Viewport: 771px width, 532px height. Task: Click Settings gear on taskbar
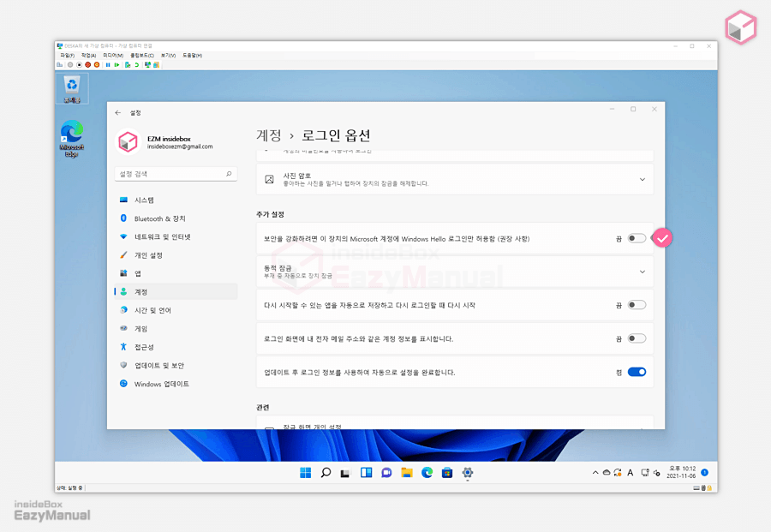click(x=468, y=473)
